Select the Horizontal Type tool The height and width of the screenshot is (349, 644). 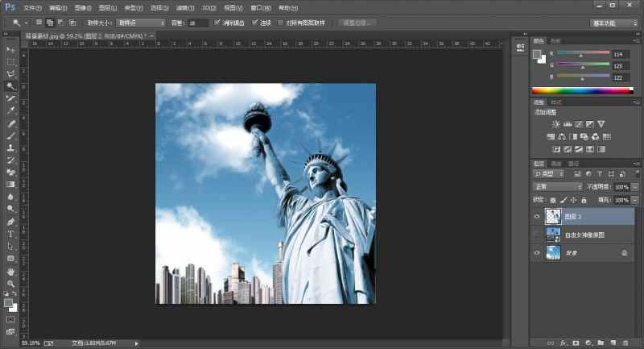point(11,234)
